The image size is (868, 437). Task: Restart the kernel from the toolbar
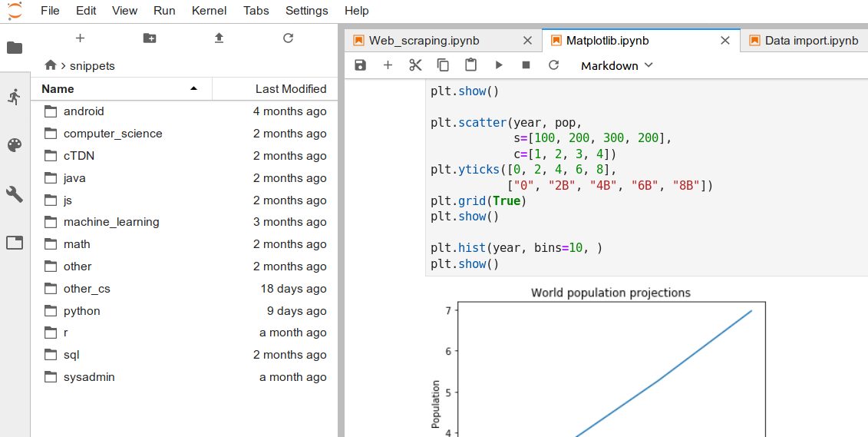(553, 65)
